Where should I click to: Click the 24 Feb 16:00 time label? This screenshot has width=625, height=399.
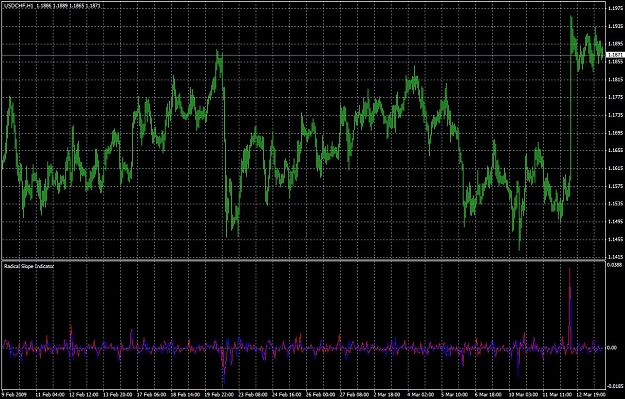point(287,395)
